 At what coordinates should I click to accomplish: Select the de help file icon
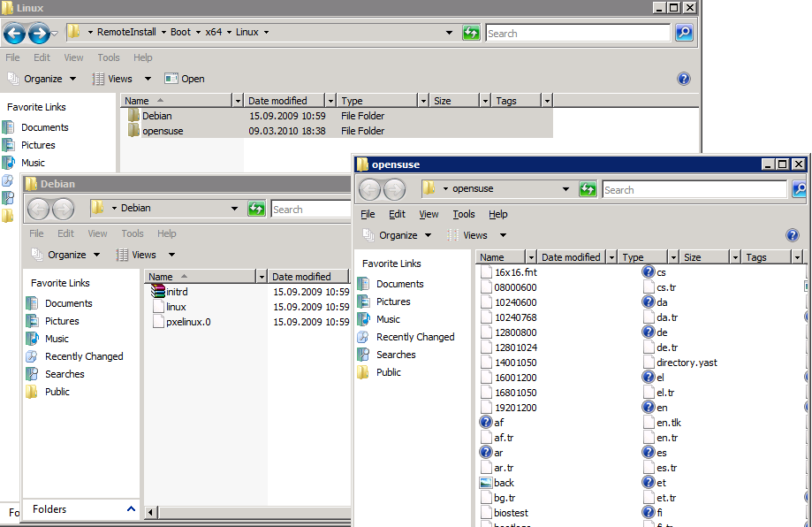pos(649,332)
